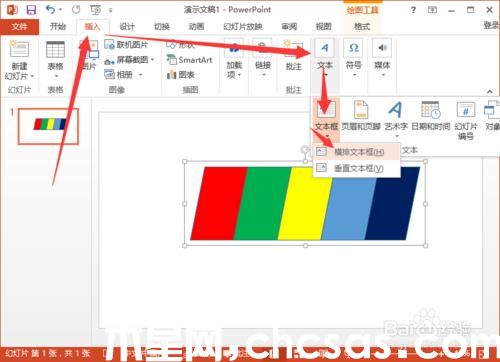
Task: Expand WordArt dropdown arrow
Action: click(397, 136)
